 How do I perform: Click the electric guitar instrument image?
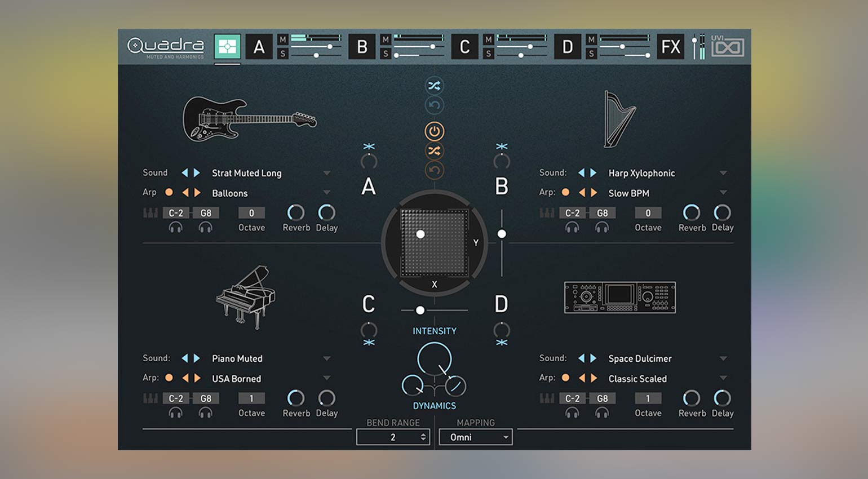point(250,118)
